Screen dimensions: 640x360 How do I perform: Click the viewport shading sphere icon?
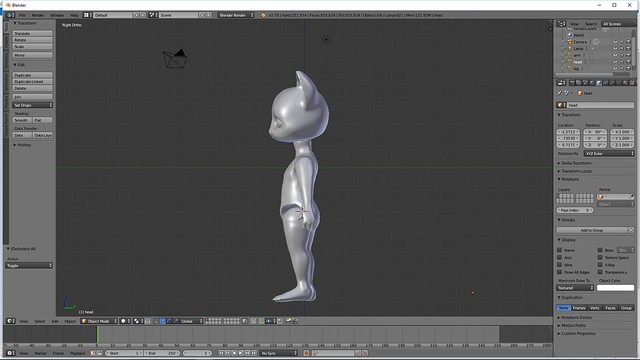(x=124, y=321)
